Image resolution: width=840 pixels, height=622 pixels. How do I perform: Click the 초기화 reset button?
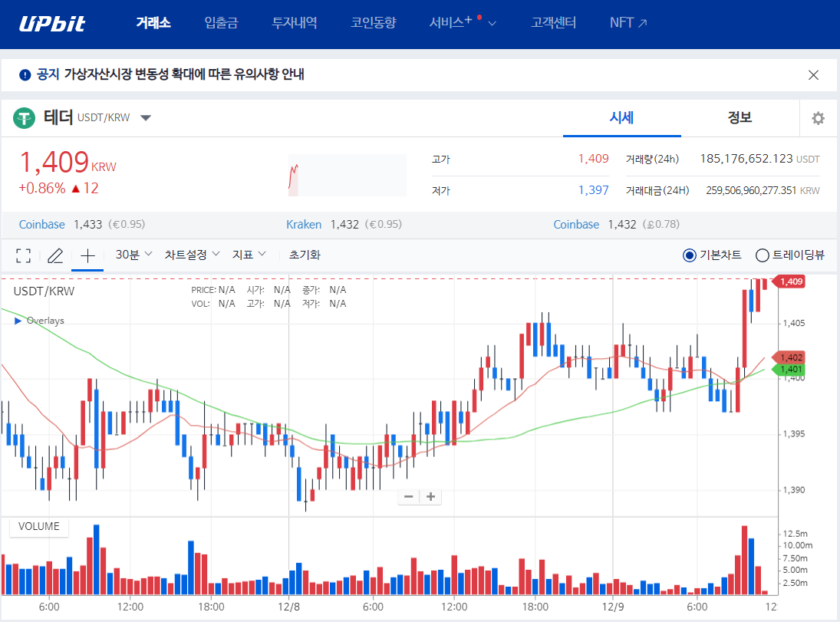tap(305, 255)
